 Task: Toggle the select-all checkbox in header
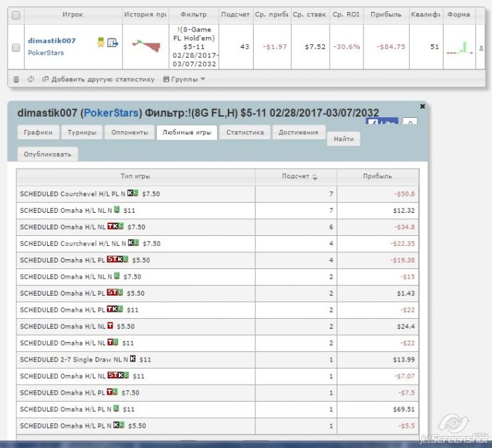[16, 15]
